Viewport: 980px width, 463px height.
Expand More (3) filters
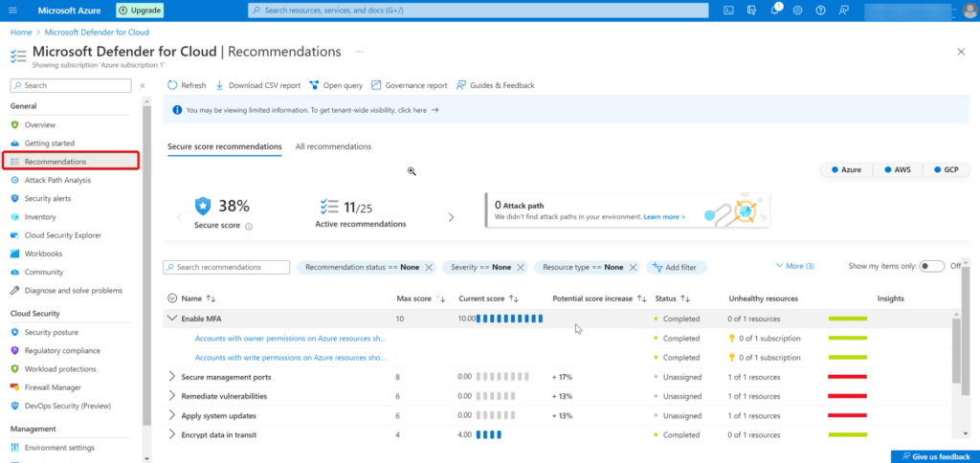pyautogui.click(x=795, y=266)
